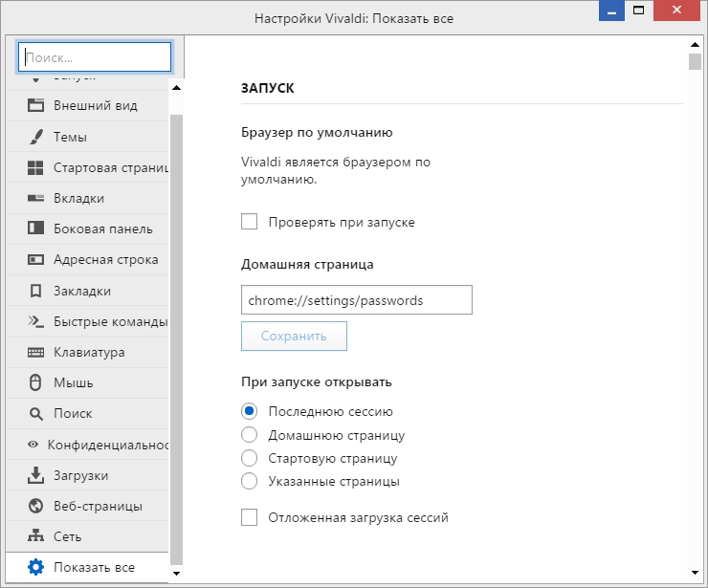
Task: Open the Темы settings section
Action: pyautogui.click(x=87, y=137)
